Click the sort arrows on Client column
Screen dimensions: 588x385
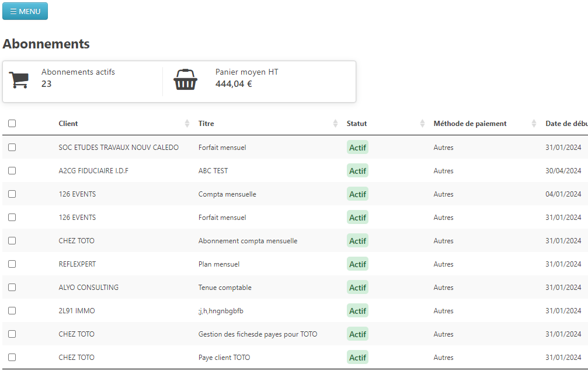(x=187, y=124)
